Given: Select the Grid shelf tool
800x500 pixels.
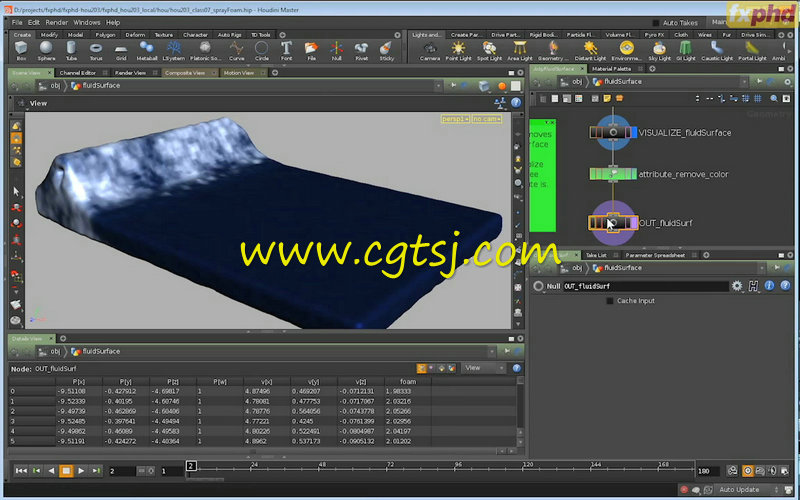Looking at the screenshot, I should coord(121,51).
